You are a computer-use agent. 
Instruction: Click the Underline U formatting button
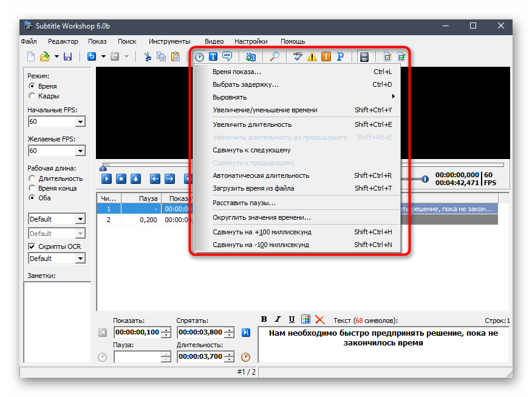click(x=292, y=319)
